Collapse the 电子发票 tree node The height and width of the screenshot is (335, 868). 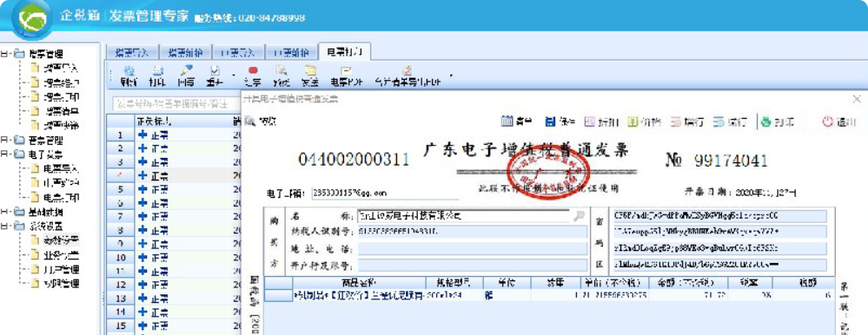click(4, 154)
